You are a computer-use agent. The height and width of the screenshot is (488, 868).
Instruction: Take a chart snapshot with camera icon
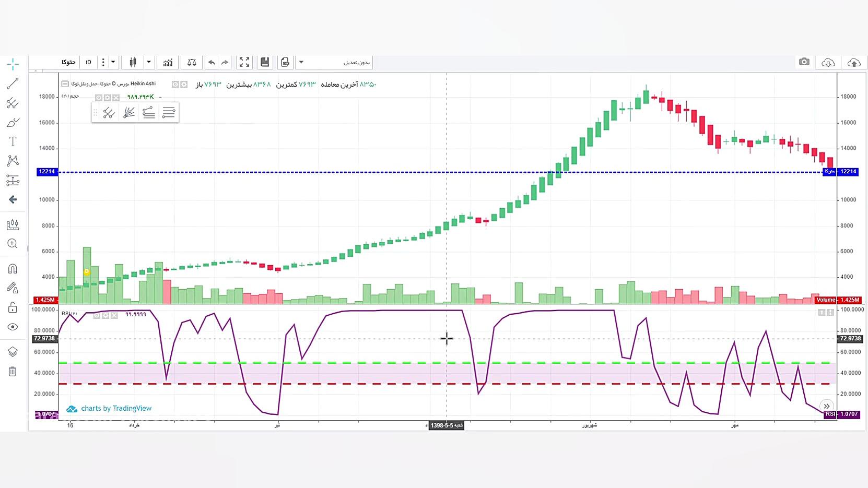coord(804,62)
